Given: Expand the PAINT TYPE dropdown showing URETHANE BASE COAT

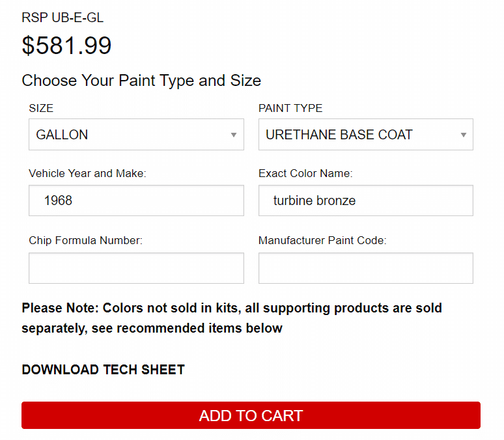Looking at the screenshot, I should (358, 135).
